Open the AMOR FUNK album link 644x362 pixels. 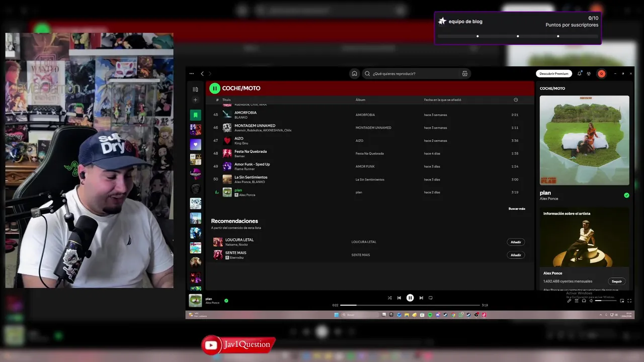pyautogui.click(x=365, y=166)
